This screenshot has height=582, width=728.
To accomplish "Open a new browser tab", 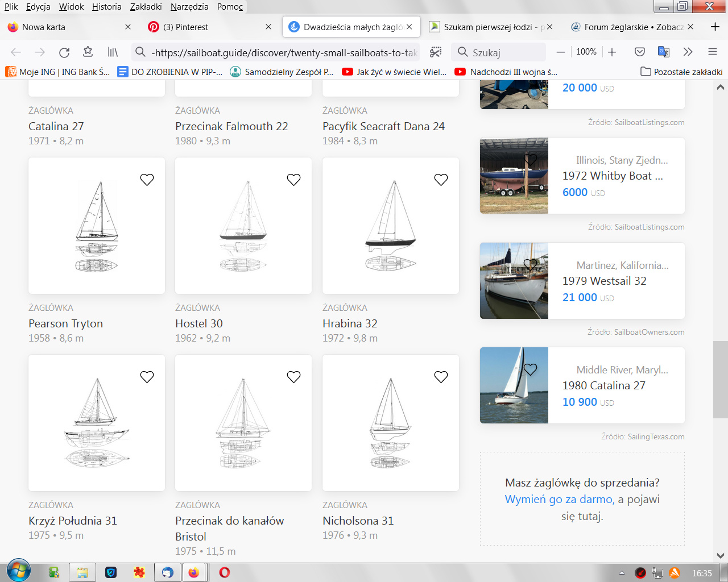I will pos(715,27).
